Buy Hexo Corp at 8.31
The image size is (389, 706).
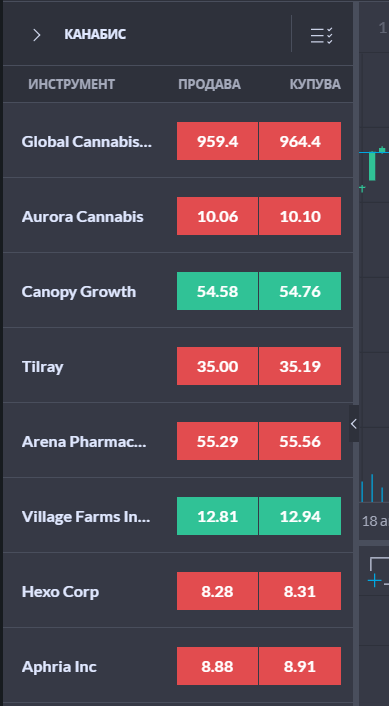click(x=300, y=591)
